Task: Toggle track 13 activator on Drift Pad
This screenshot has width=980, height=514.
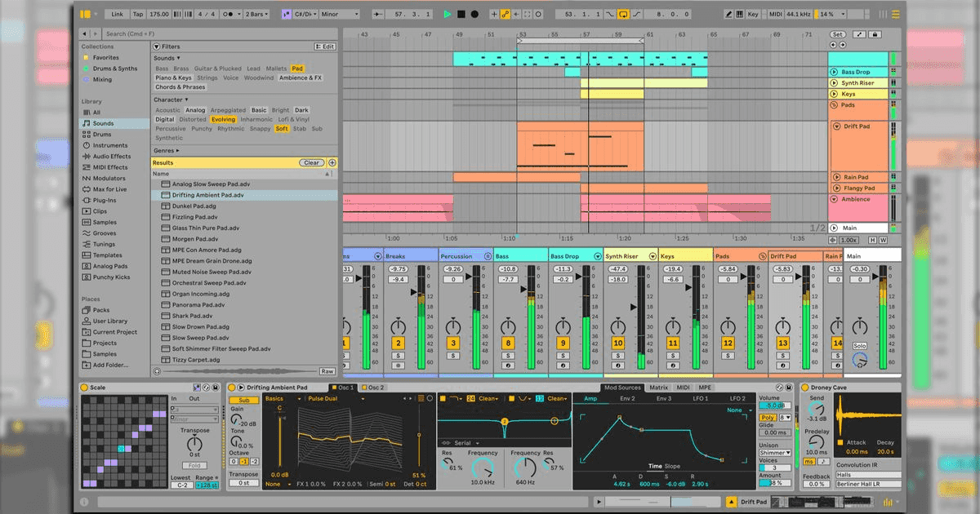Action: (x=783, y=343)
